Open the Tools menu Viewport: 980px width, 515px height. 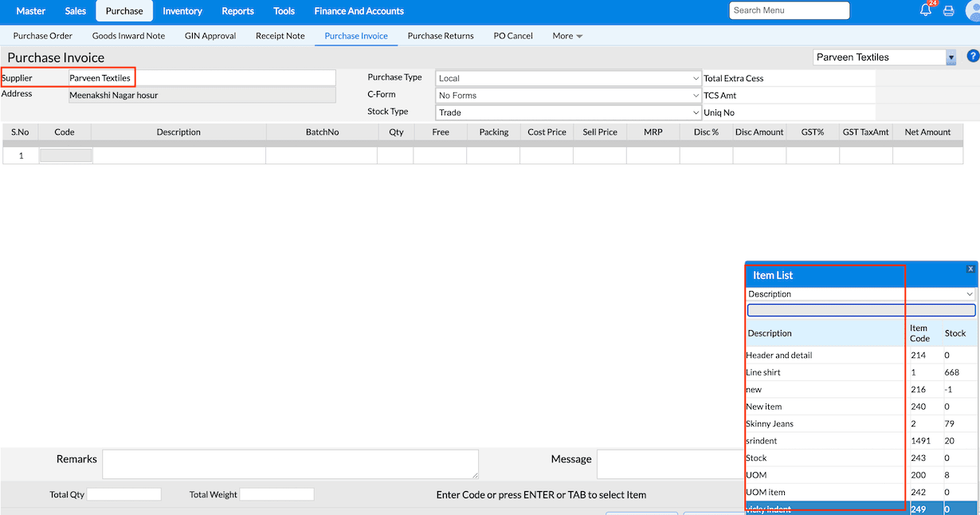pyautogui.click(x=284, y=11)
